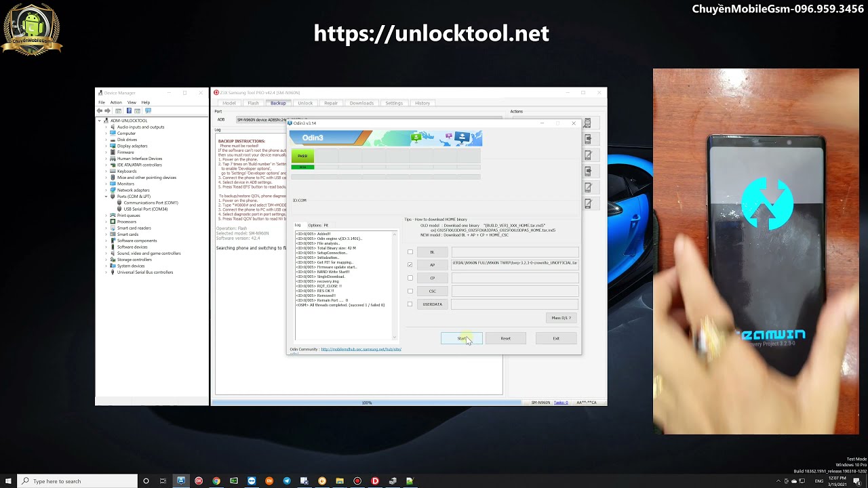Click the Odin3 log scrollbar down arrow

395,337
